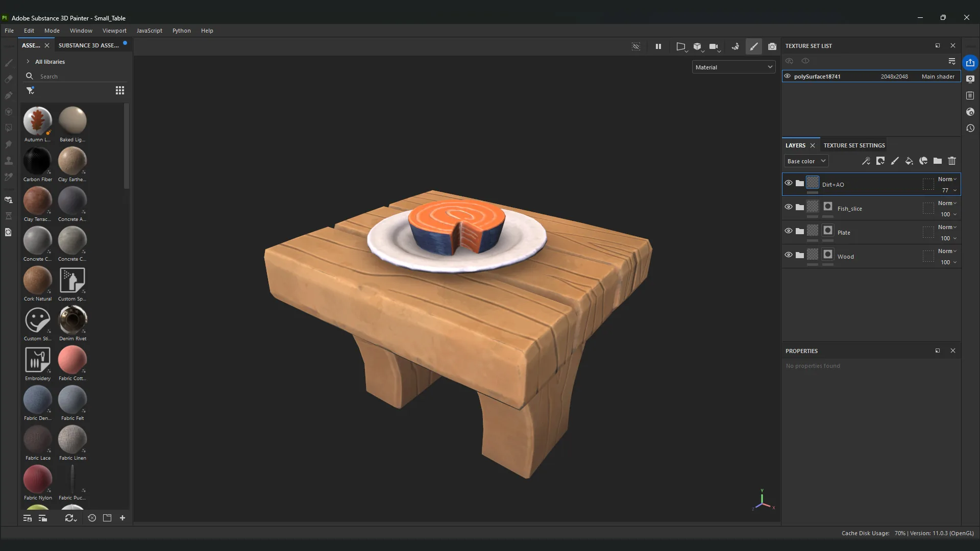This screenshot has height=551, width=980.
Task: Add a new folder in Layers panel
Action: (938, 161)
